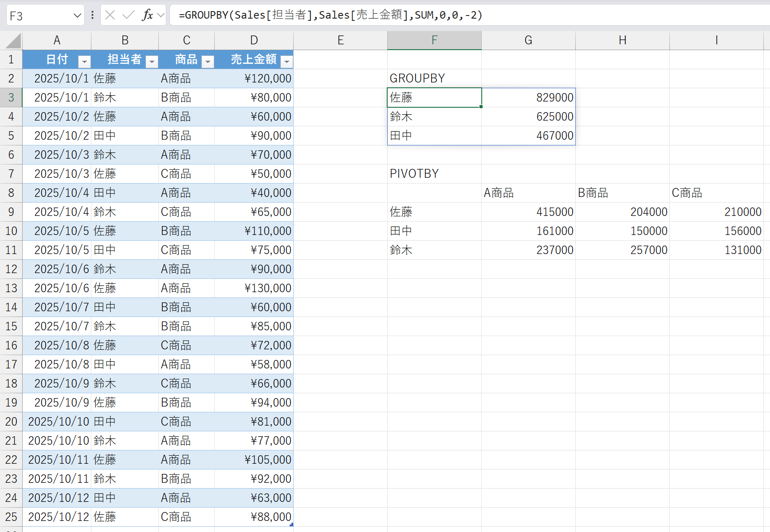Screen dimensions: 770x532
Task: Select row 5 header
Action: (11, 136)
